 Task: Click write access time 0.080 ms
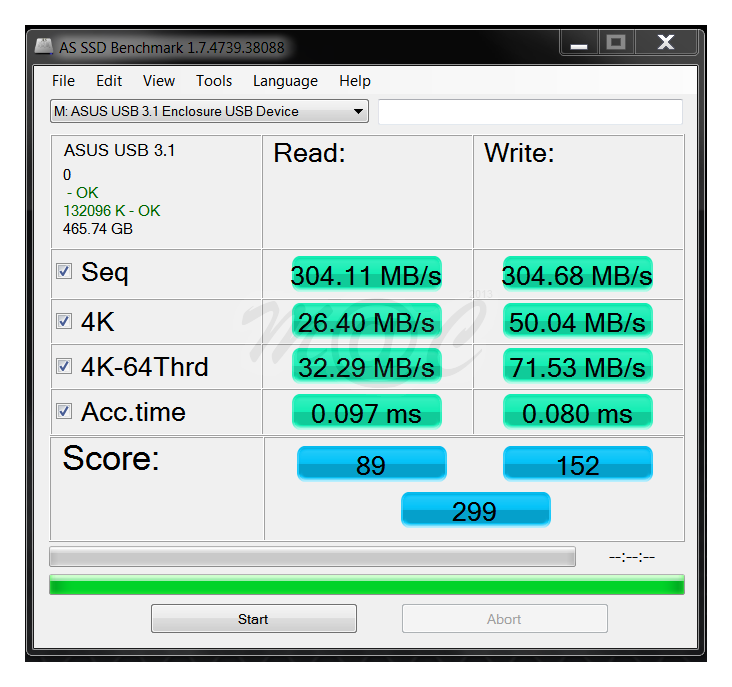(x=577, y=412)
